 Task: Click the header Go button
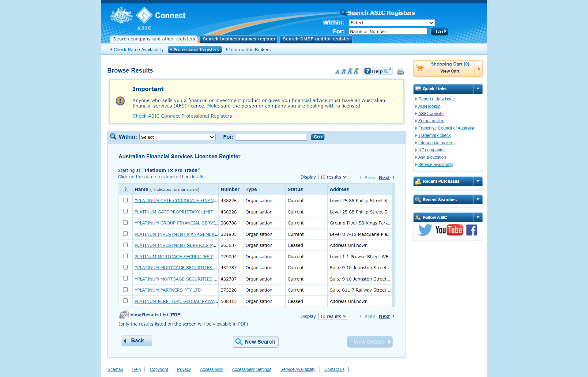click(439, 32)
